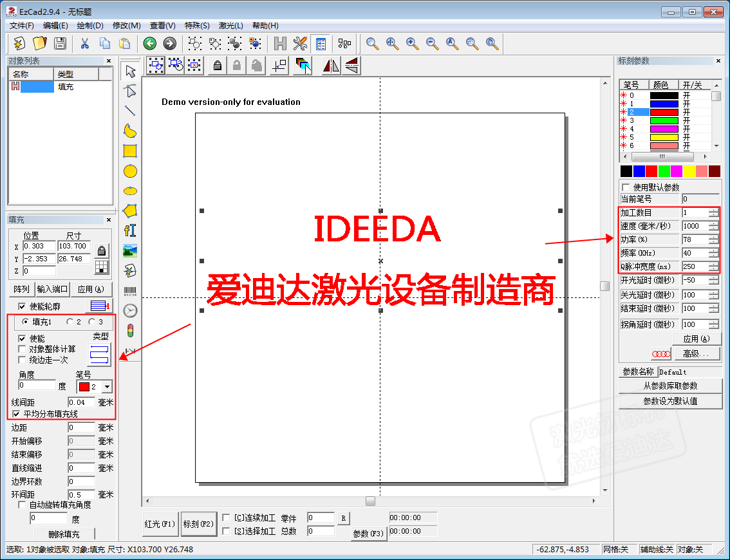Open 参数(F3) settings button
730x560 pixels.
click(x=368, y=534)
